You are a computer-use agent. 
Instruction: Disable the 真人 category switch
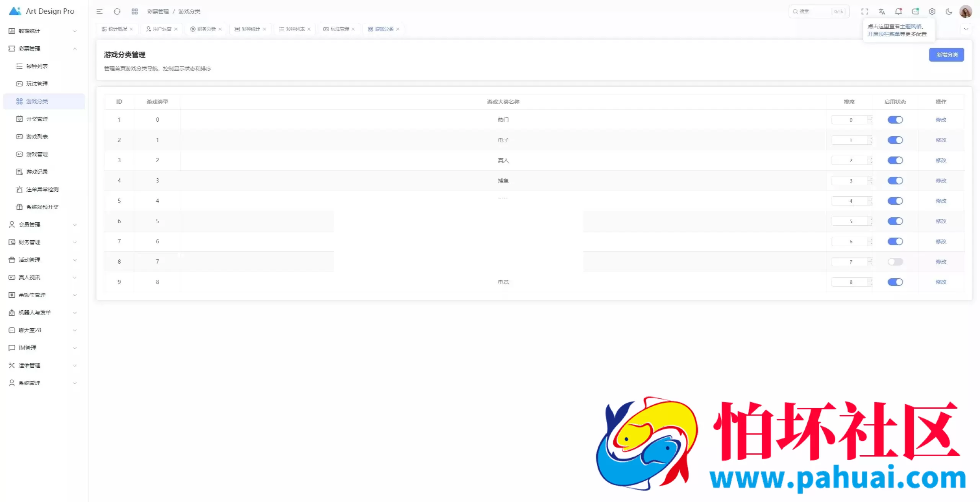[895, 160]
